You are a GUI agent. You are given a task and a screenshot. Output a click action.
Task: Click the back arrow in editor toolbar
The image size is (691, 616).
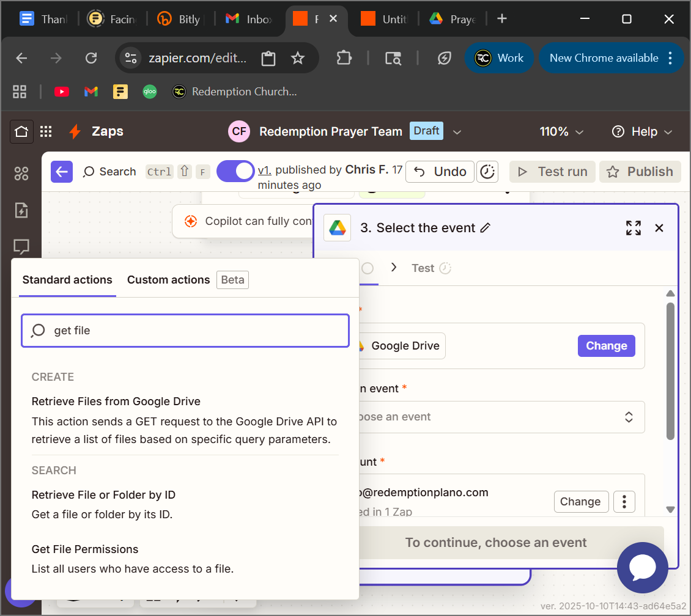click(62, 172)
